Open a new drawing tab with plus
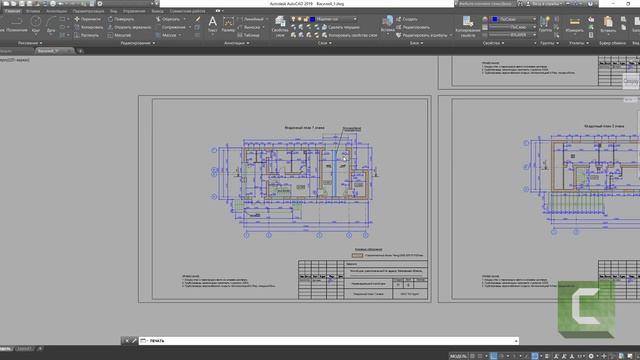This screenshot has height=360, width=640. [x=80, y=51]
